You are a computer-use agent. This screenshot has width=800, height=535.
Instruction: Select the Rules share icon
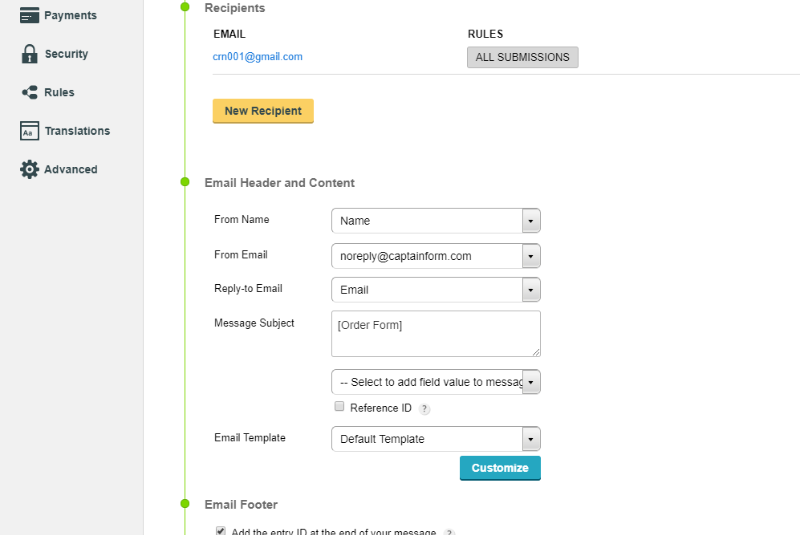point(29,92)
